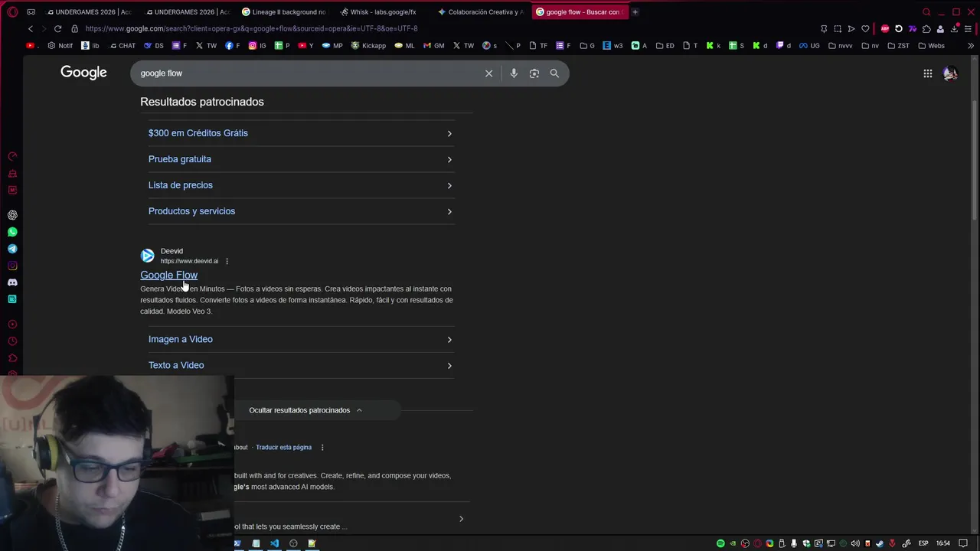Screen dimensions: 980x551
Task: Open the sidebar player icon
Action: tap(12, 324)
